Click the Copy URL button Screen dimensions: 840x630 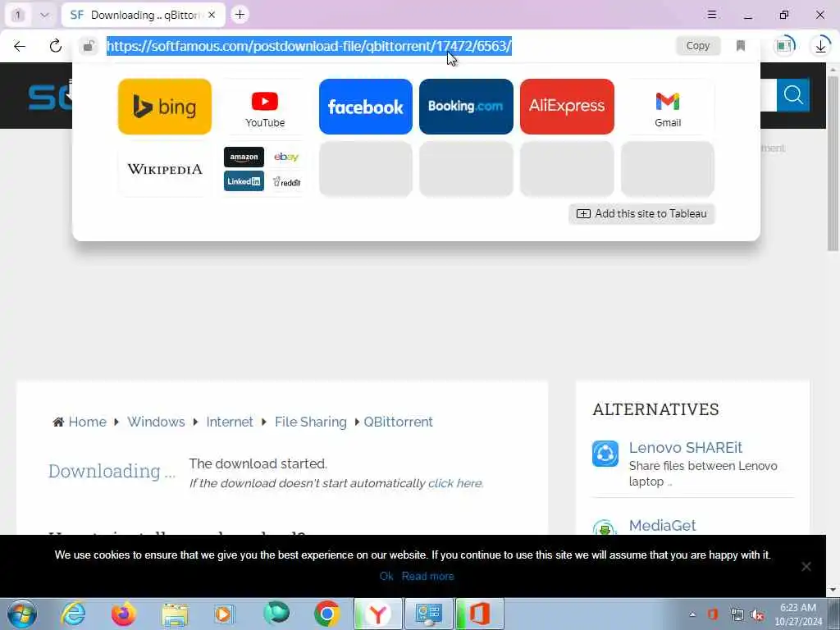pyautogui.click(x=697, y=46)
